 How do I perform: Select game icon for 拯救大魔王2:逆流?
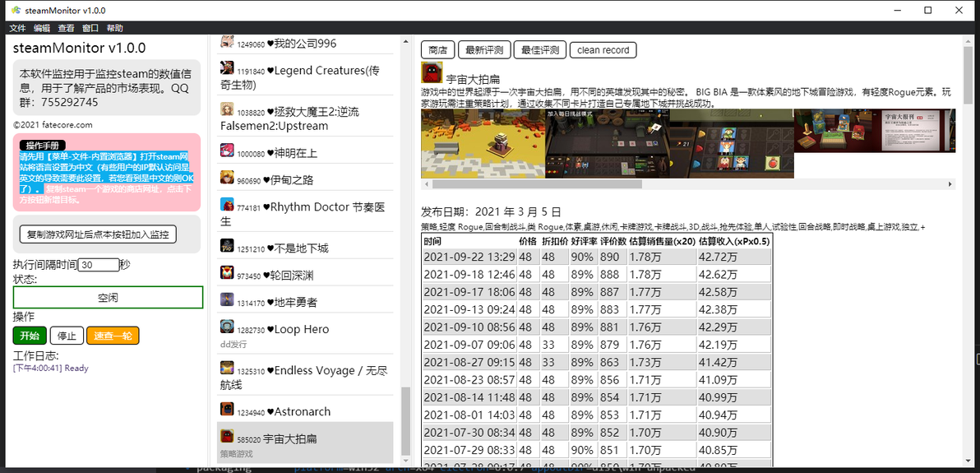click(228, 109)
